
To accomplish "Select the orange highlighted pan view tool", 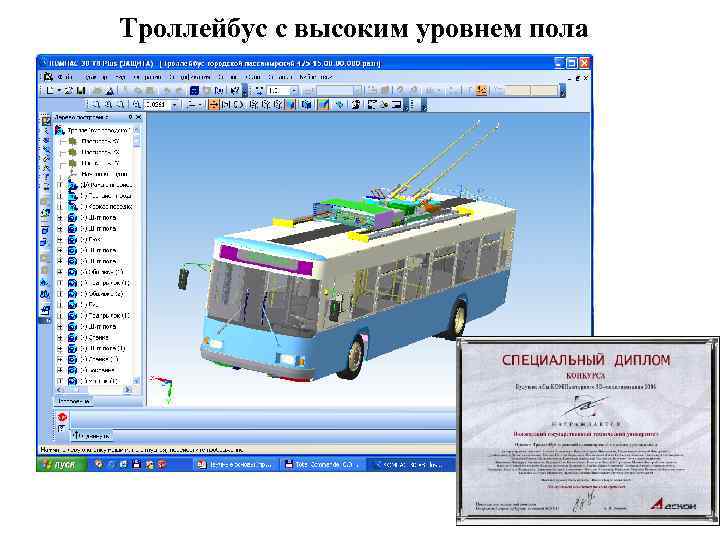I will coord(214,105).
